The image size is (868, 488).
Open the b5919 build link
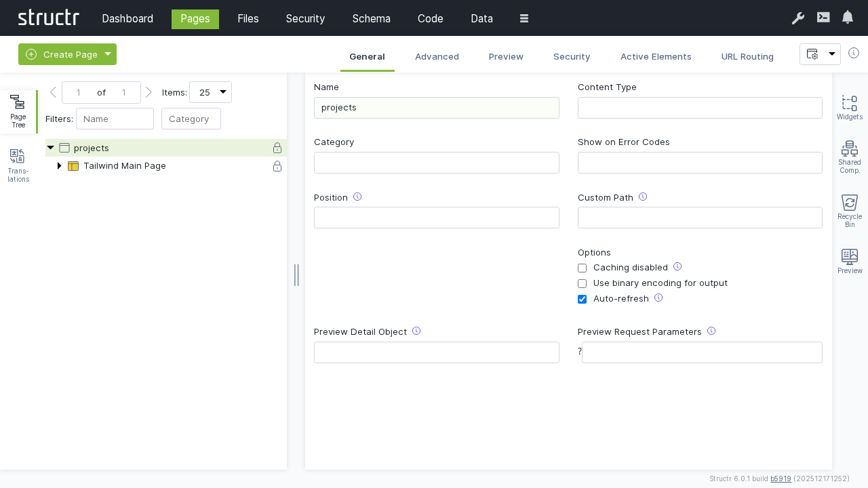(x=781, y=479)
